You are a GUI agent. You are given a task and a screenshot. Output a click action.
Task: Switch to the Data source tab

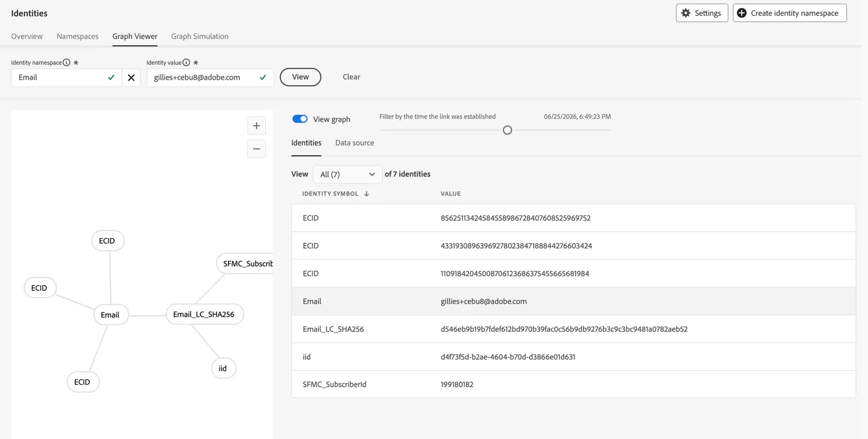pos(354,143)
